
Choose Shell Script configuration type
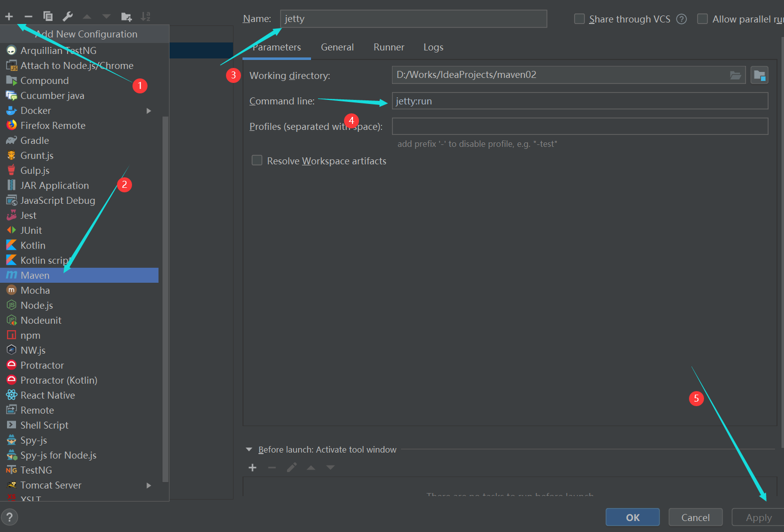[x=80, y=425]
